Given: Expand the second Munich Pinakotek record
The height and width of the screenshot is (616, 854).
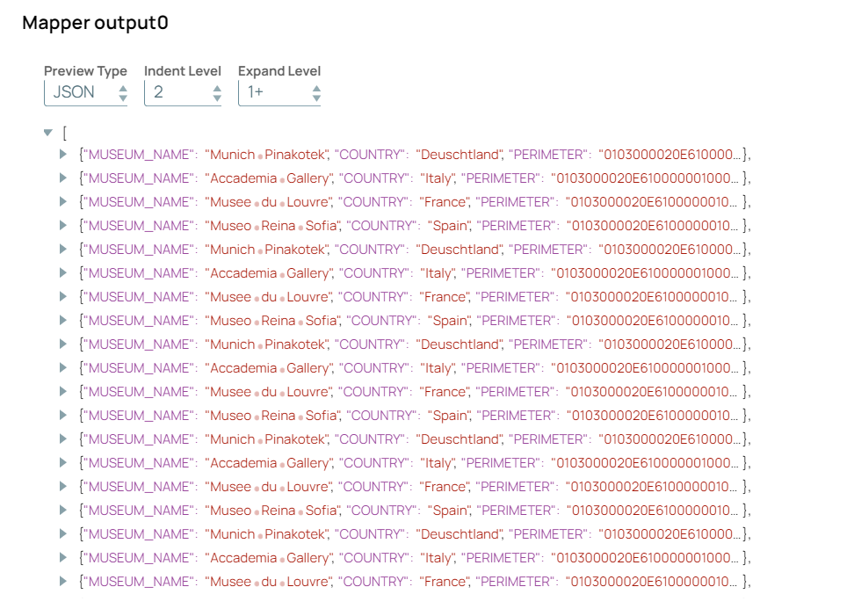Looking at the screenshot, I should [x=62, y=249].
